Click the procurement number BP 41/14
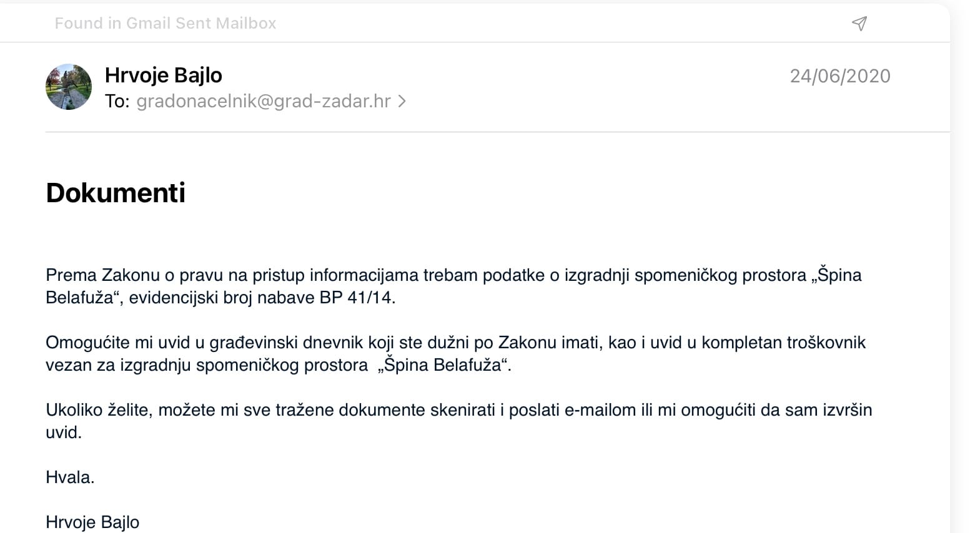 [357, 298]
